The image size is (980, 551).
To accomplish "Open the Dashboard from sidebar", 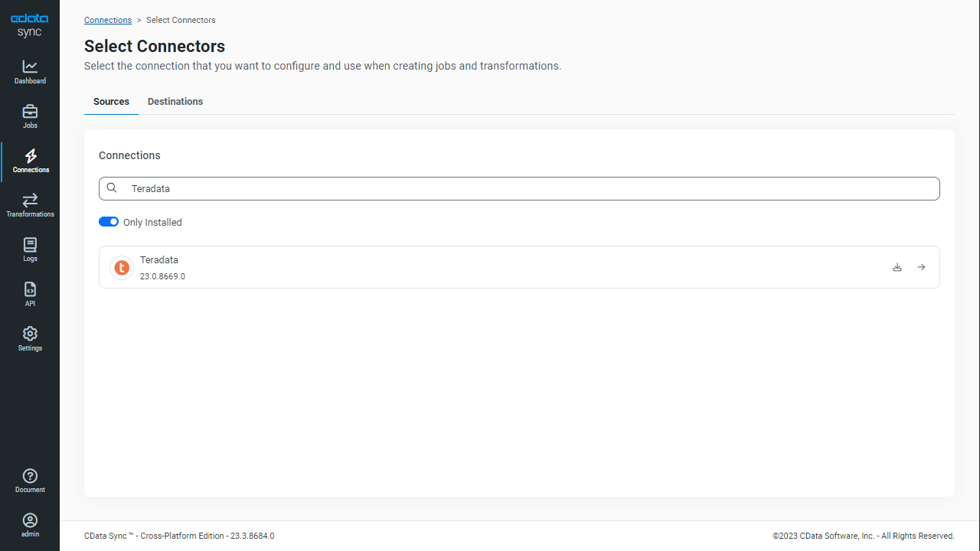I will click(30, 72).
